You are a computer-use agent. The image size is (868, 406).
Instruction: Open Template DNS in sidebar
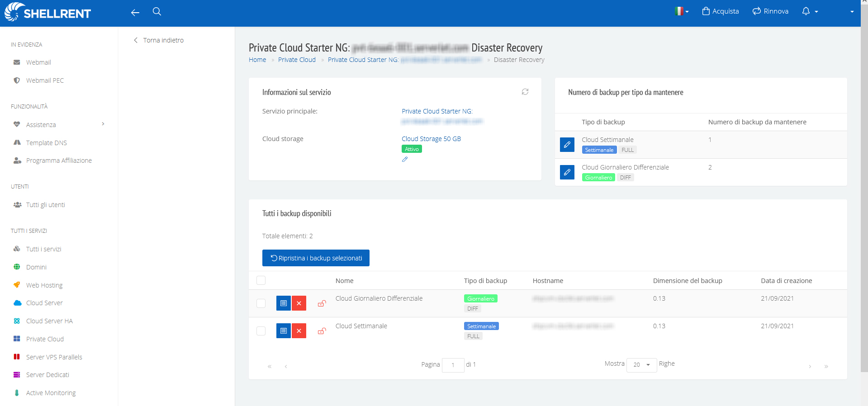point(46,143)
